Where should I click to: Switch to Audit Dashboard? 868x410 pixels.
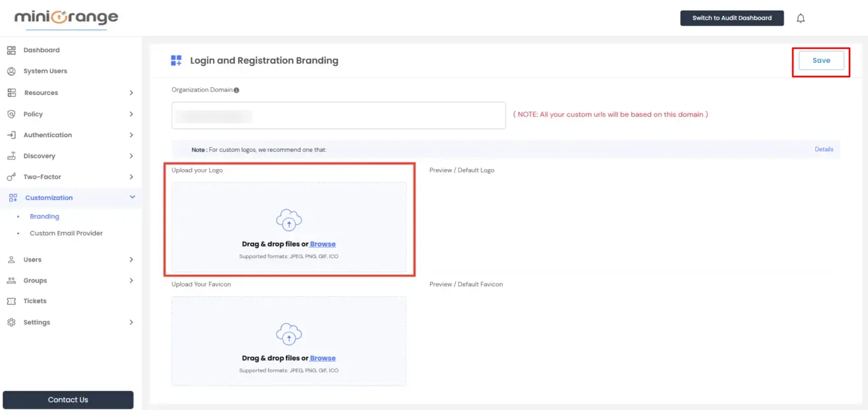[x=732, y=18]
